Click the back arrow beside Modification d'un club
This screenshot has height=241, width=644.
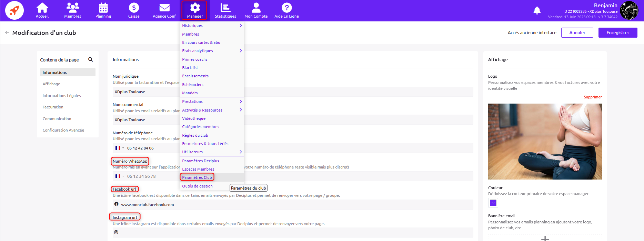tap(7, 32)
